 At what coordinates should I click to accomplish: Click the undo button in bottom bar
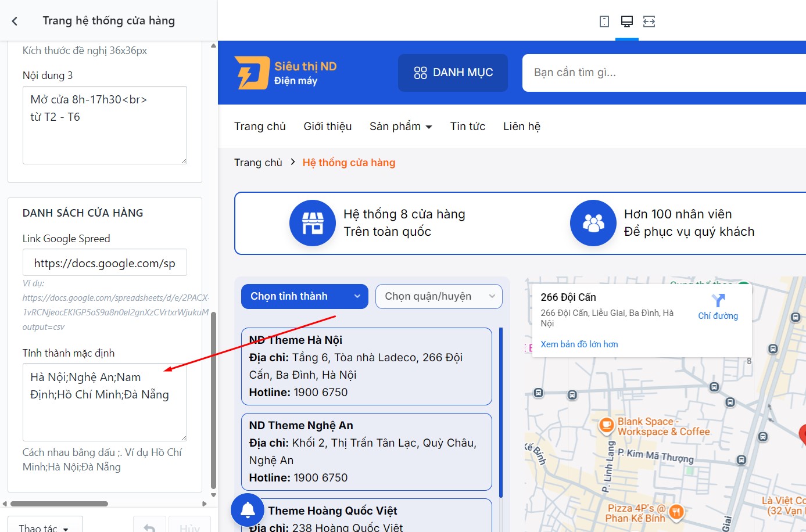click(149, 525)
